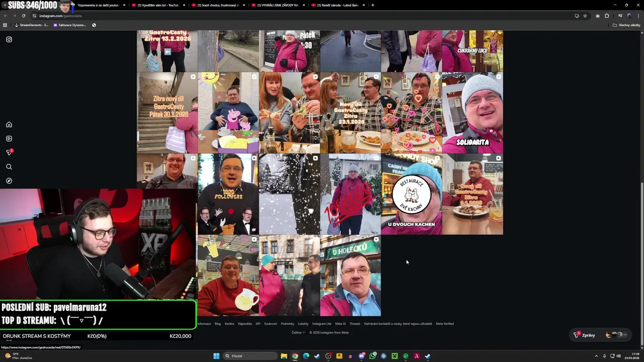Click the Meta AI footer link

pos(341,324)
